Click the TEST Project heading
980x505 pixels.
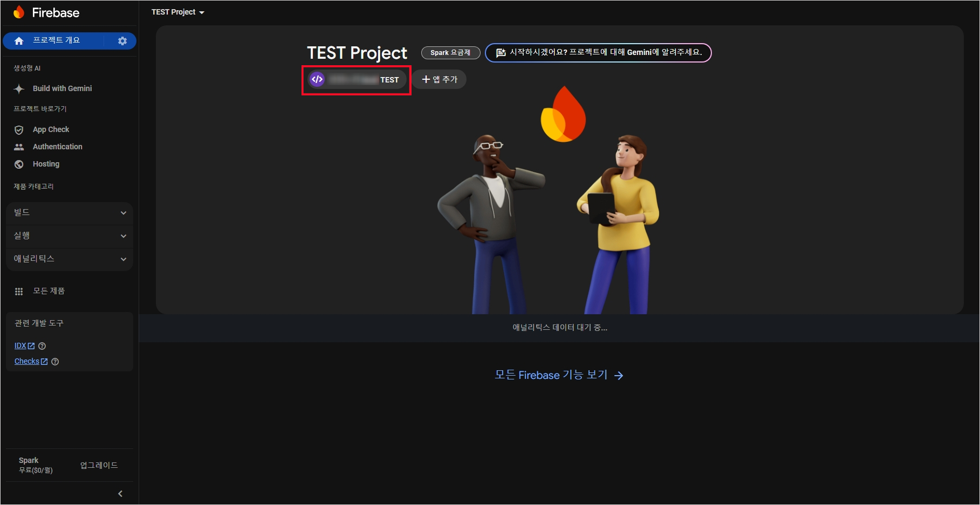[x=357, y=53]
